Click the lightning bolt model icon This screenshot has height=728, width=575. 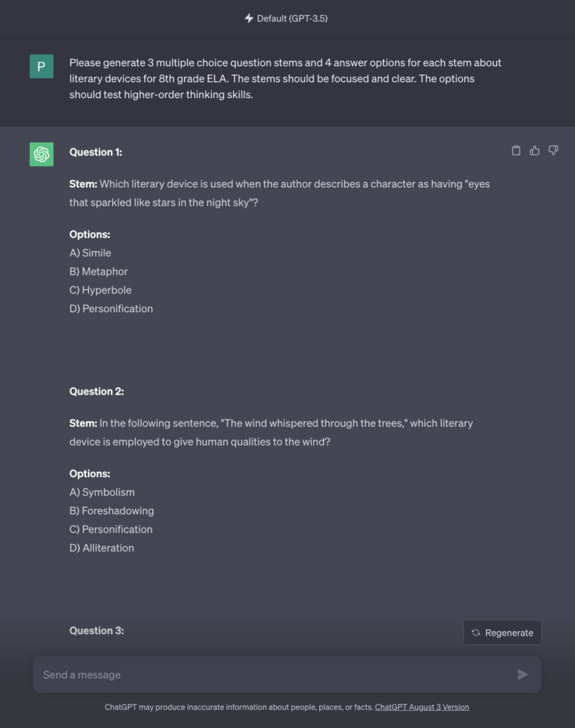(249, 18)
